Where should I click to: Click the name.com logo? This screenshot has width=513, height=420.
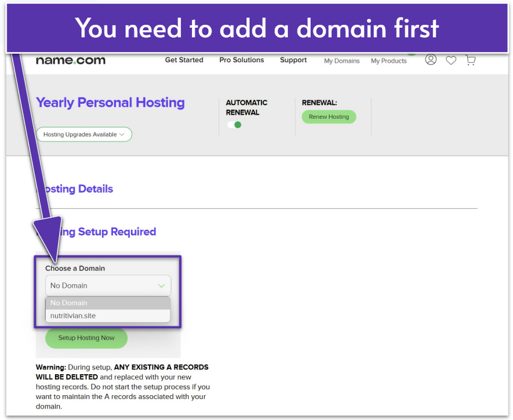(x=71, y=60)
